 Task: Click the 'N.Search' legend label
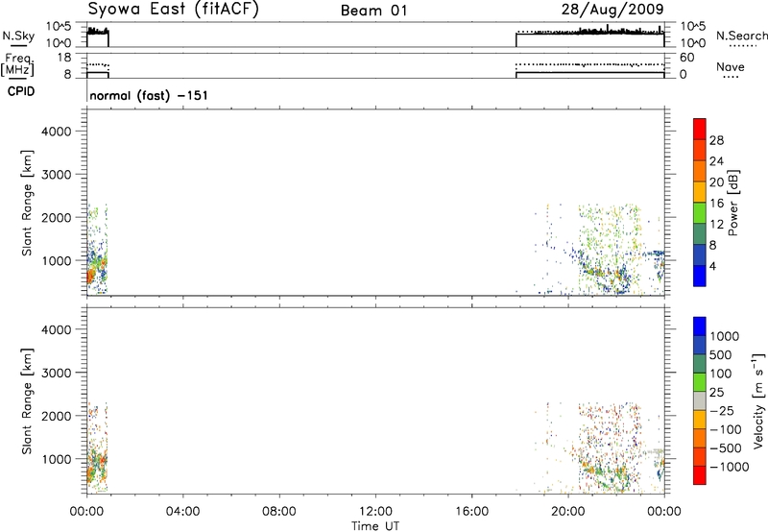point(741,36)
